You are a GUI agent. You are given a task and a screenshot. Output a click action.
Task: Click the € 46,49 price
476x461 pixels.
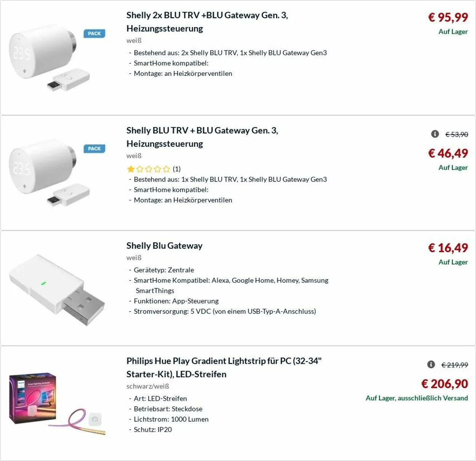pos(448,153)
